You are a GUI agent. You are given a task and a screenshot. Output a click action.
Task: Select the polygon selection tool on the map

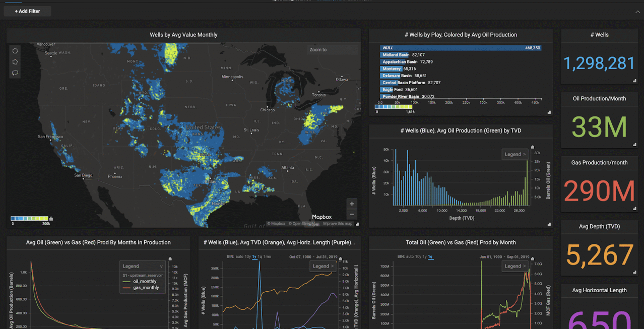pos(15,61)
